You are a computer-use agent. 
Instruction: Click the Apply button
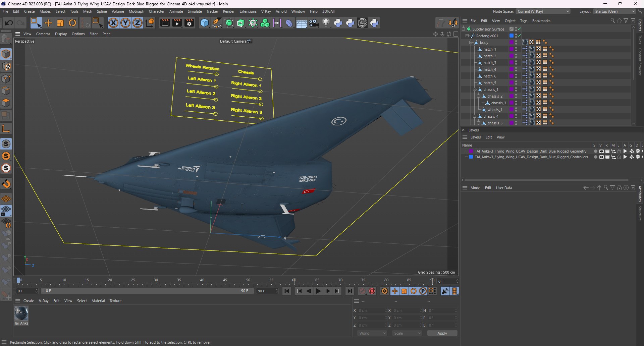click(442, 333)
